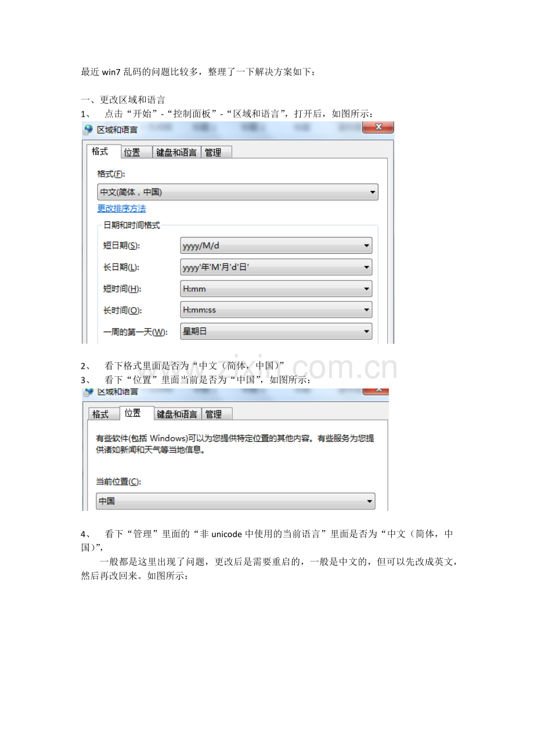The height and width of the screenshot is (756, 534).
Task: Open 管理 tab in first dialog
Action: [x=216, y=152]
